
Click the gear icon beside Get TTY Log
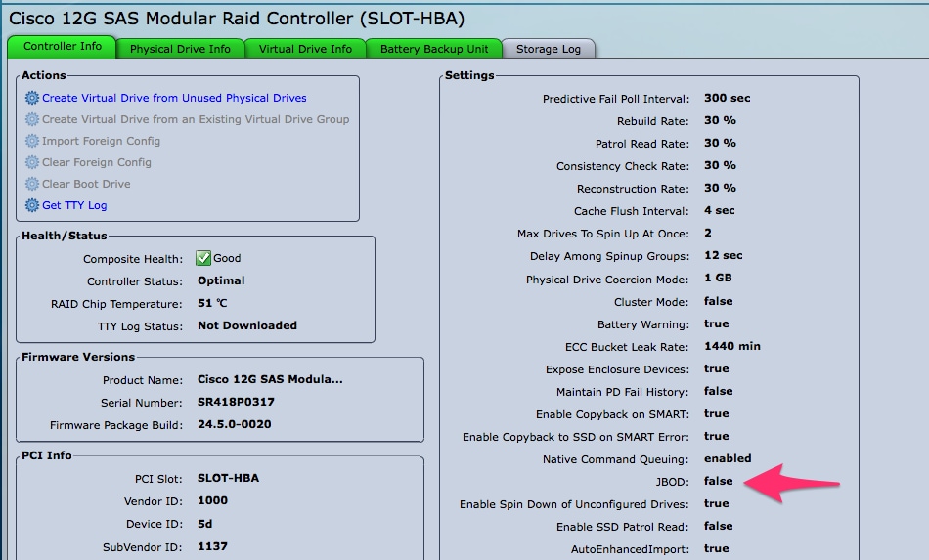coord(32,205)
